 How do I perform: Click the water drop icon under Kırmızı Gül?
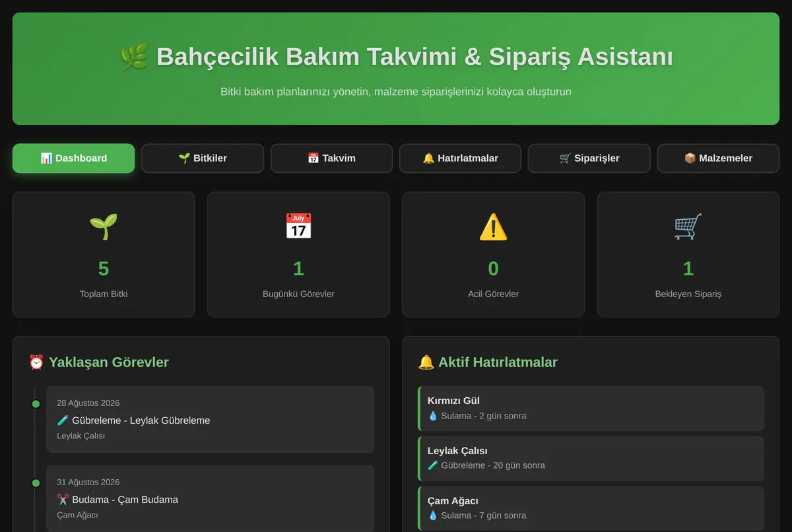(x=433, y=416)
